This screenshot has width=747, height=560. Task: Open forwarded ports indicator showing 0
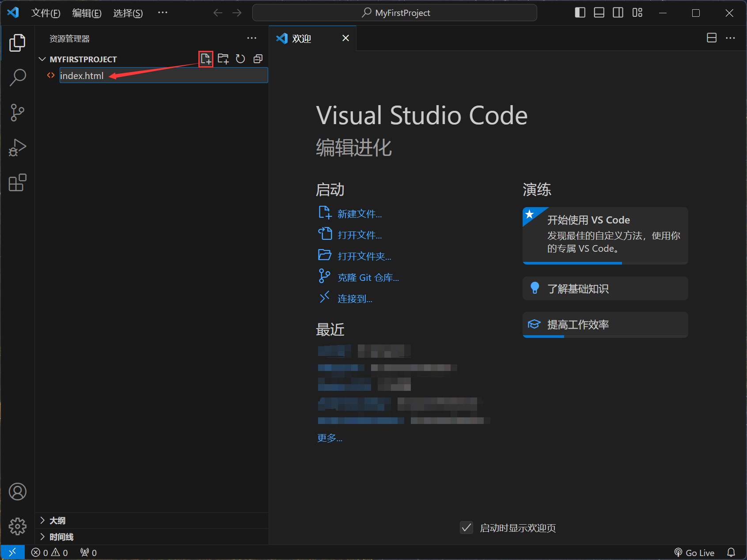point(88,552)
